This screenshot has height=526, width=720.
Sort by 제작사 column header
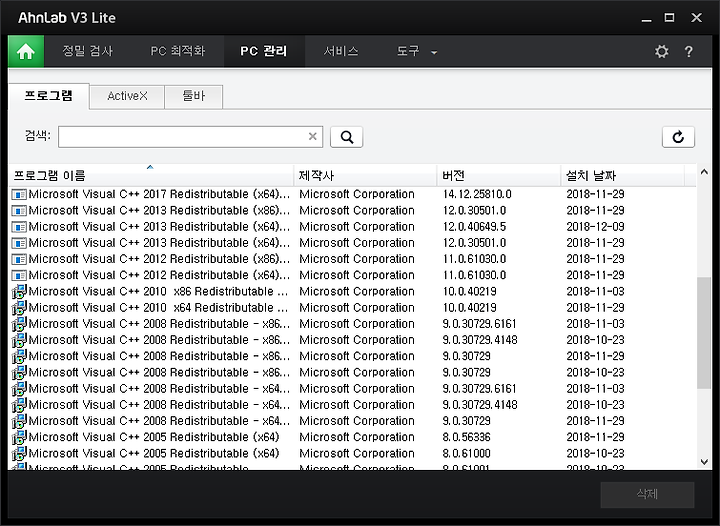point(365,175)
